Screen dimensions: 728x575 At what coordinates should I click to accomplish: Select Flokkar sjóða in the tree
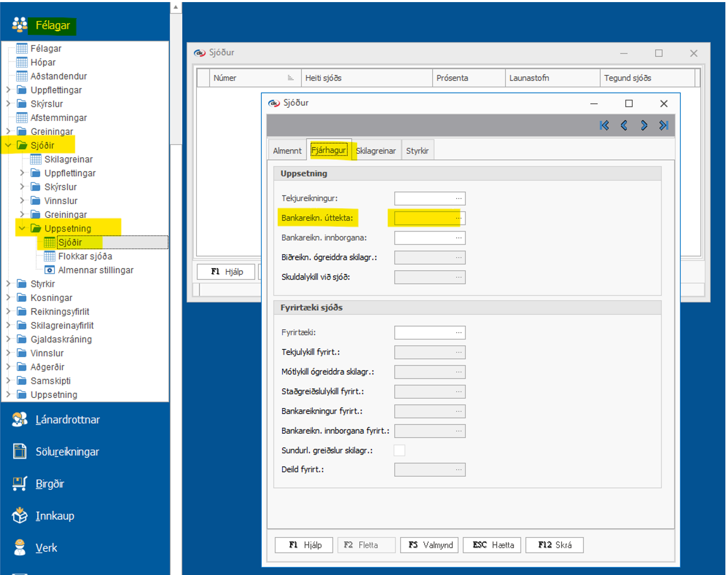pyautogui.click(x=85, y=256)
